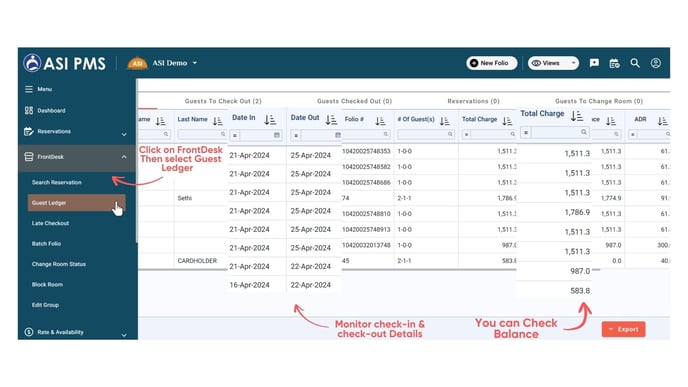Switch to Guests Checked Out tab
Viewport: 688px width, 387px height.
coord(354,101)
